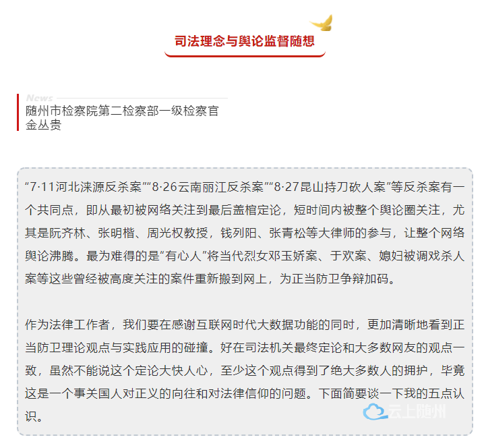Viewport: 484px width, 448px height.
Task: Click the phrase 7·11河北涞源反杀案
Action: pos(86,187)
